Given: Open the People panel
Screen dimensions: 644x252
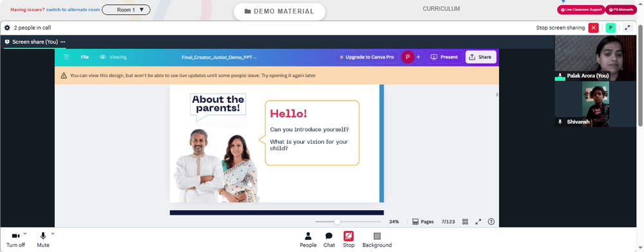Looking at the screenshot, I should 308,240.
